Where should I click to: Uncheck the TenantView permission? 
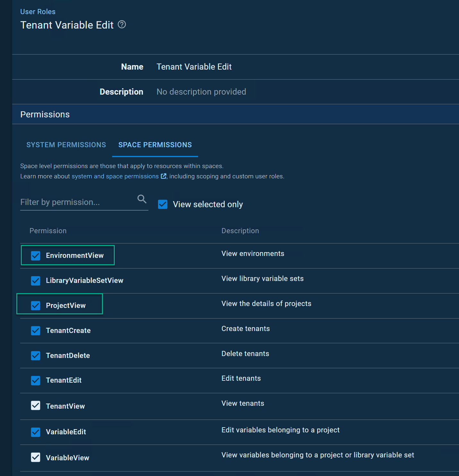36,405
